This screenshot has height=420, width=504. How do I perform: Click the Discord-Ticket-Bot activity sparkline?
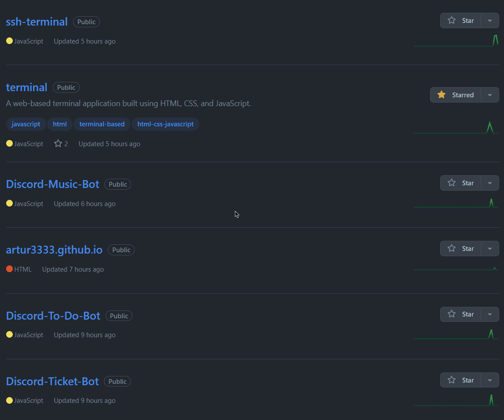coord(456,400)
